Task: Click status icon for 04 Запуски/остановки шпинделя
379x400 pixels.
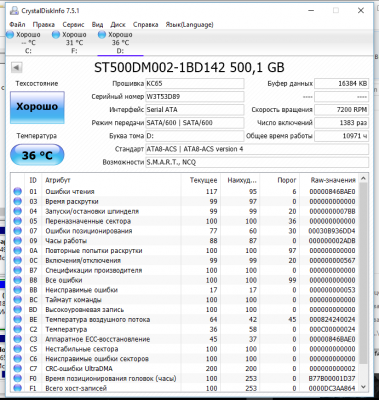Action: 17,211
